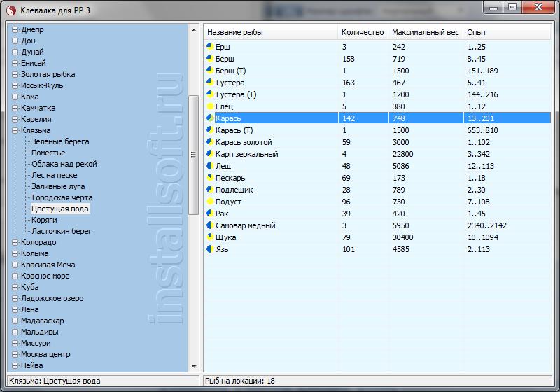This screenshot has width=560, height=392.
Task: Select the Зелёные берега location
Action: pyautogui.click(x=60, y=141)
